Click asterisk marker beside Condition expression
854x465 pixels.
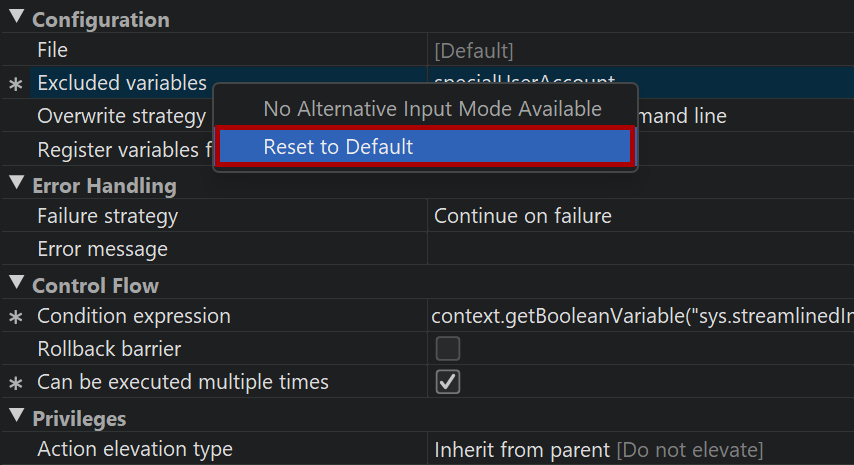[x=16, y=318]
